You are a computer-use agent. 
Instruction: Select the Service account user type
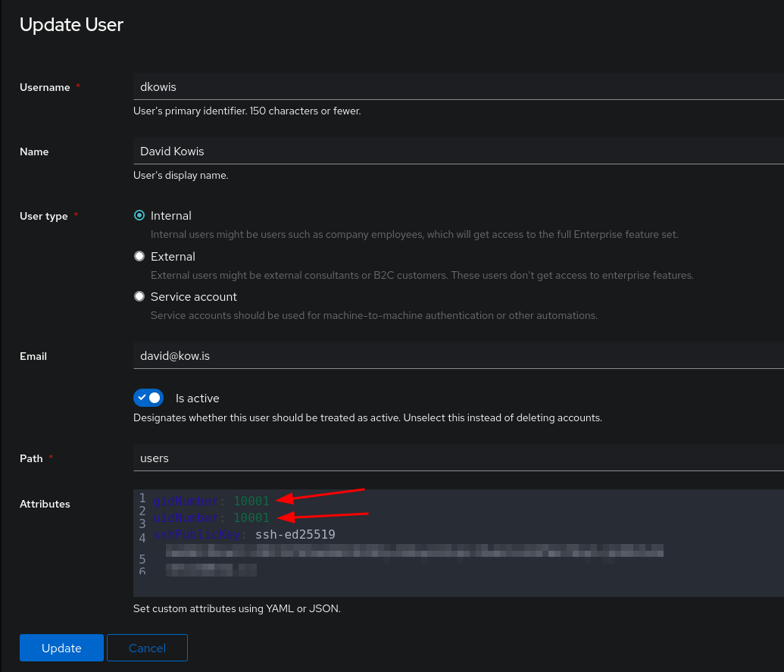pos(139,296)
